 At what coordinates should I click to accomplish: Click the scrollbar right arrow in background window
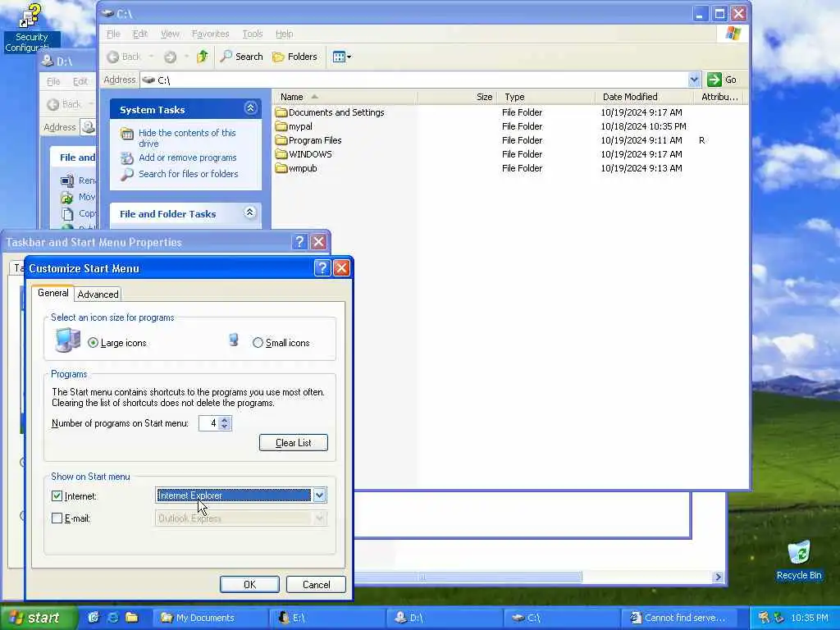tap(718, 577)
